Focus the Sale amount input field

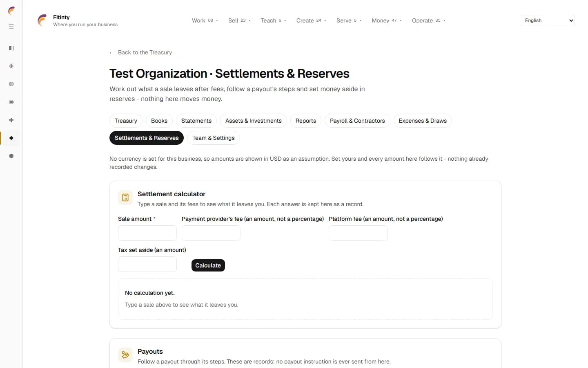pos(147,233)
